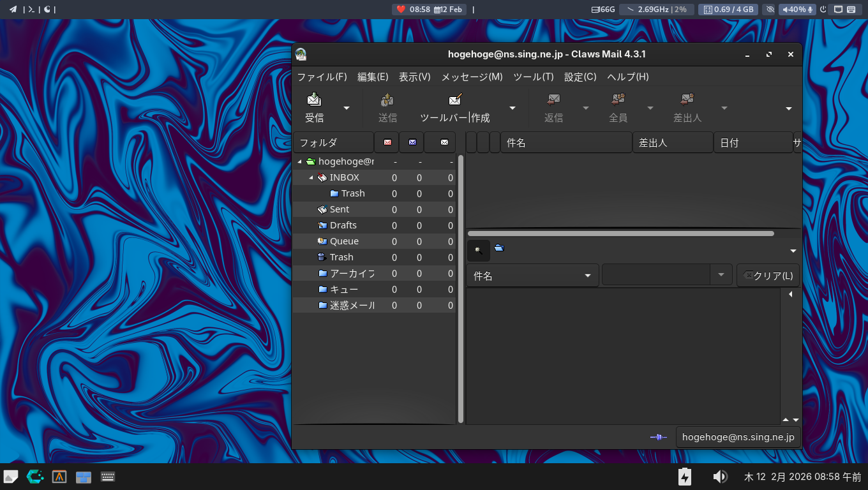Open the ヘルプ(H) menu
This screenshot has width=868, height=490.
tap(628, 77)
